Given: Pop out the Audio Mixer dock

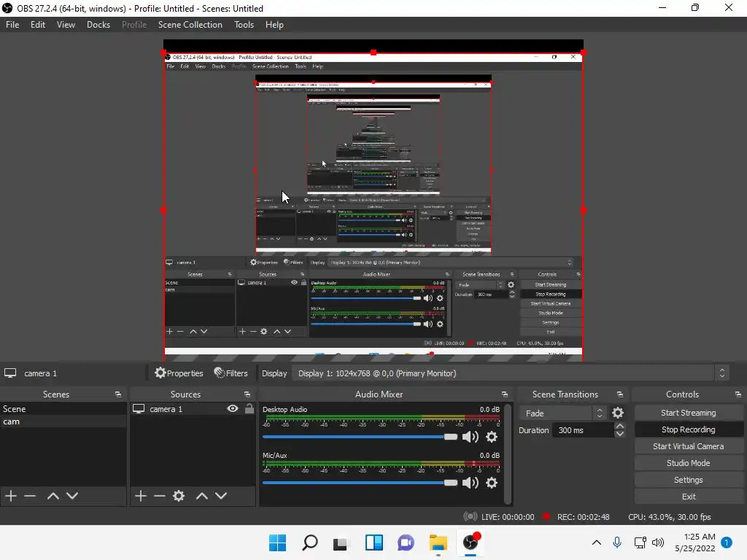Looking at the screenshot, I should tap(505, 394).
